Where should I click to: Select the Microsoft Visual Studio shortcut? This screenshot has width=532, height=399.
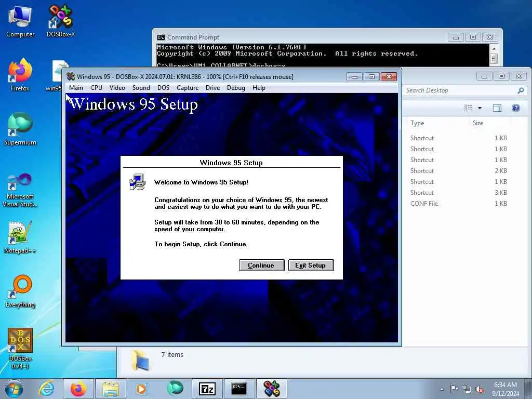click(20, 190)
